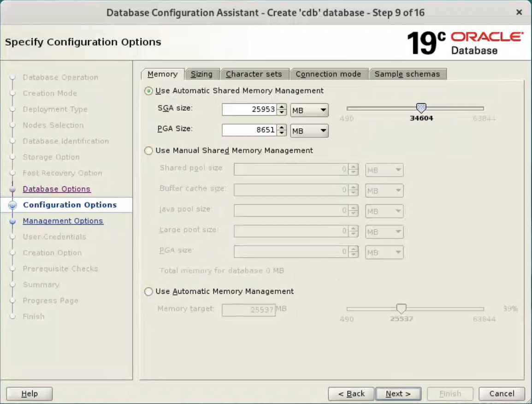Image resolution: width=532 pixels, height=404 pixels.
Task: Switch to Connection mode tab
Action: pyautogui.click(x=328, y=74)
